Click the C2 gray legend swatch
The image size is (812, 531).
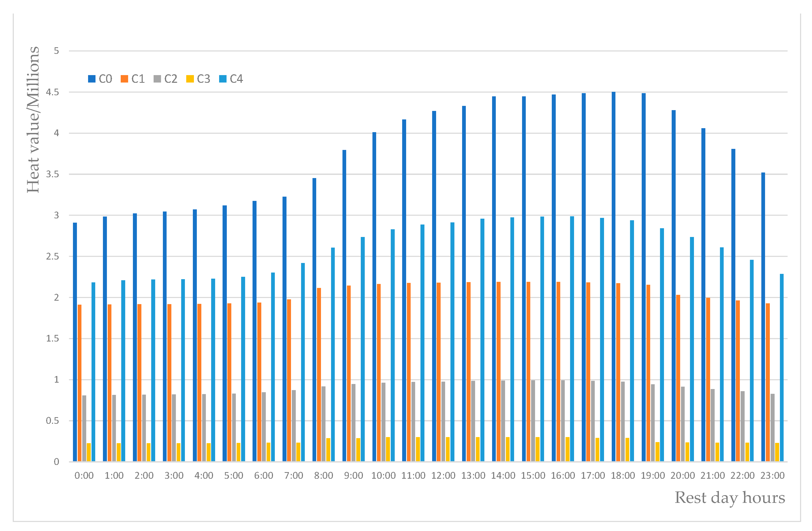[157, 79]
